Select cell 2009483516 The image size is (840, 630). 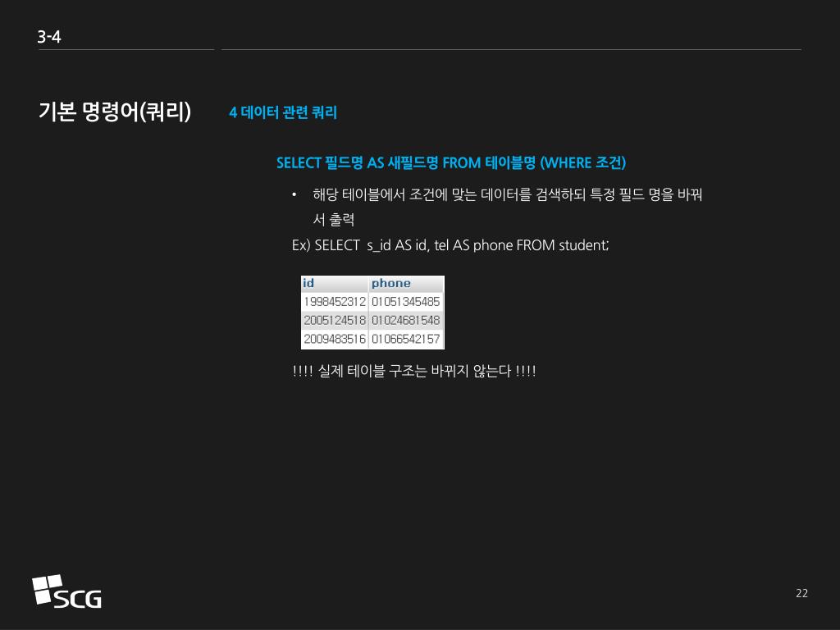[335, 339]
